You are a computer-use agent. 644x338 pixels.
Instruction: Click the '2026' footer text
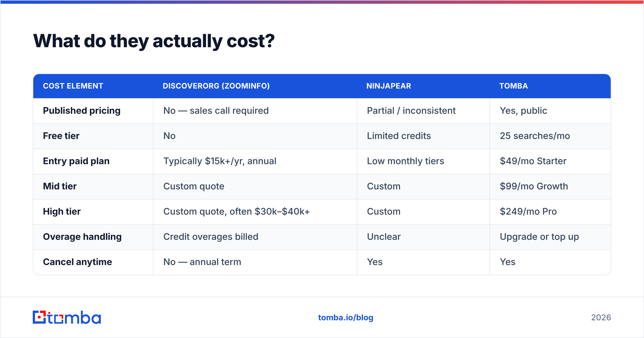coord(601,318)
